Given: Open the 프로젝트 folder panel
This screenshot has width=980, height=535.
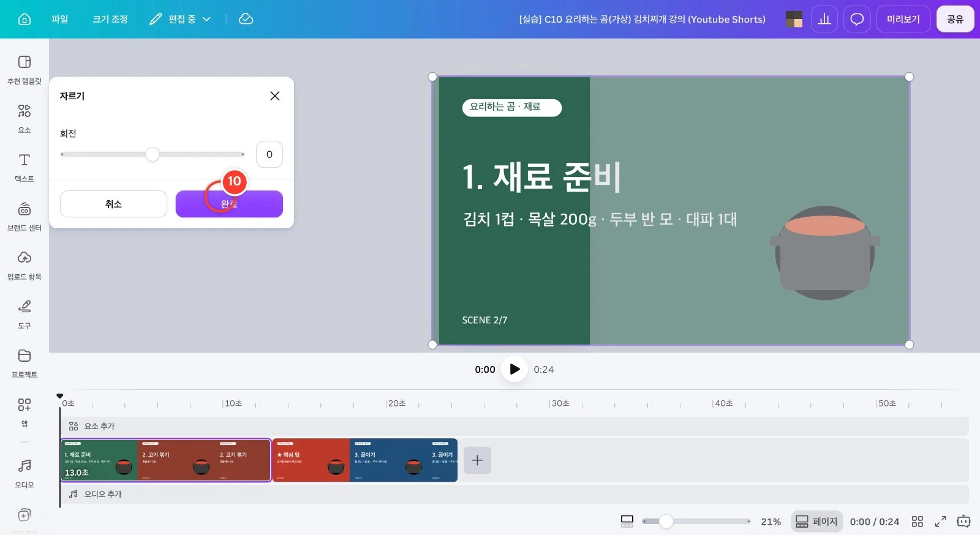Looking at the screenshot, I should (x=24, y=364).
